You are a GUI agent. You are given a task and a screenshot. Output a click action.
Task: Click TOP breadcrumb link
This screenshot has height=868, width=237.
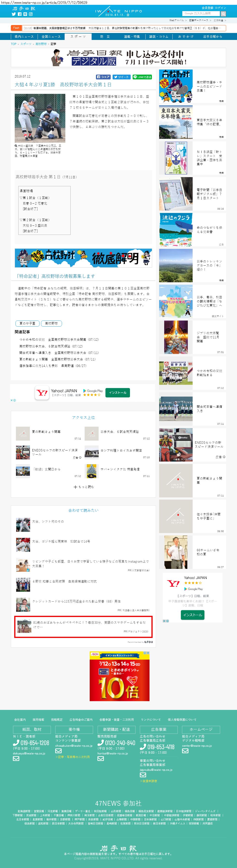14,44
